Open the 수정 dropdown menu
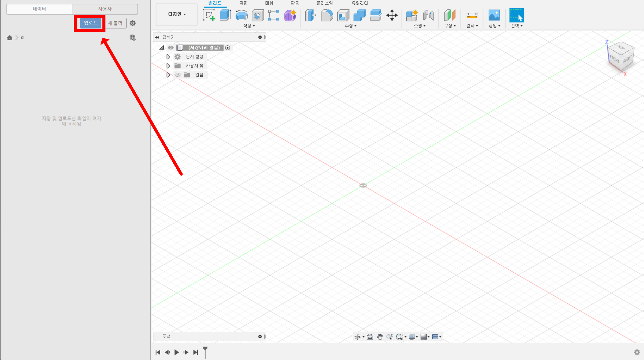This screenshot has height=360, width=644. click(x=350, y=26)
